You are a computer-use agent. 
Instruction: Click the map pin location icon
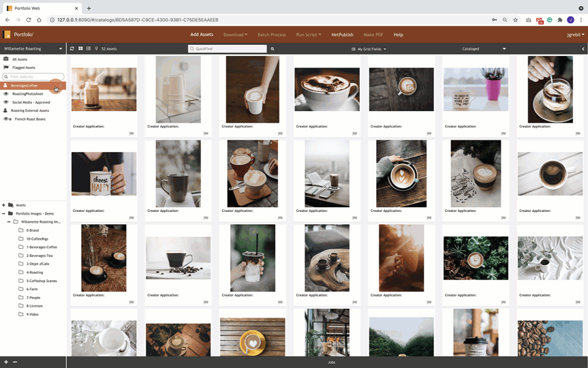point(96,48)
